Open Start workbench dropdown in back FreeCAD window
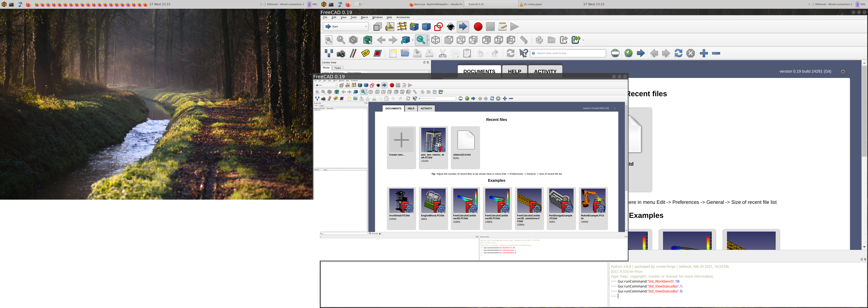 (345, 27)
